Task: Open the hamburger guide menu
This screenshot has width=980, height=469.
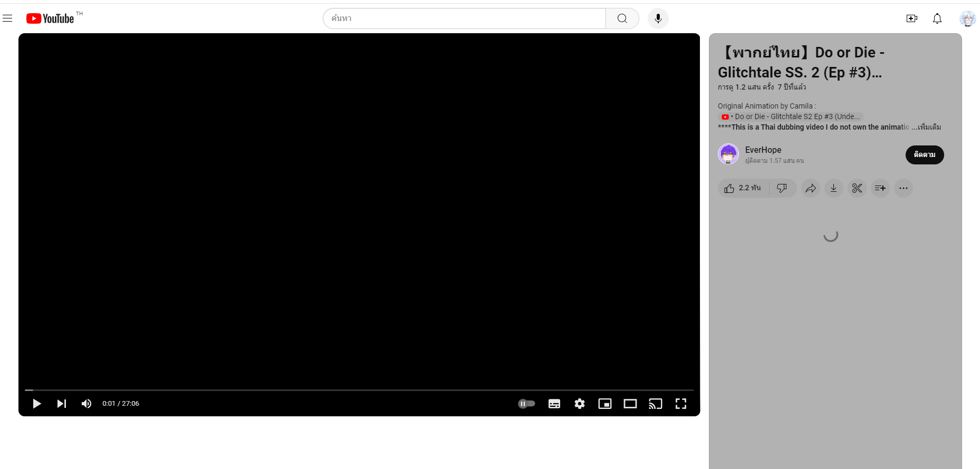Action: click(x=7, y=18)
